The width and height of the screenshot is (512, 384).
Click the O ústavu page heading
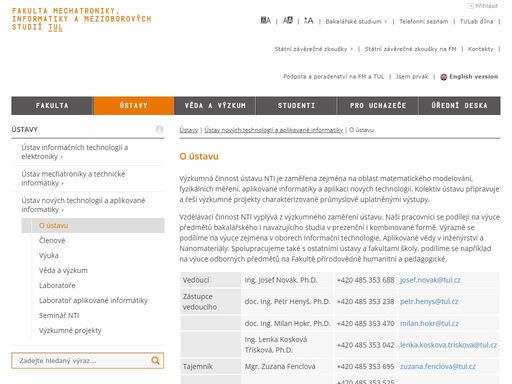point(199,156)
